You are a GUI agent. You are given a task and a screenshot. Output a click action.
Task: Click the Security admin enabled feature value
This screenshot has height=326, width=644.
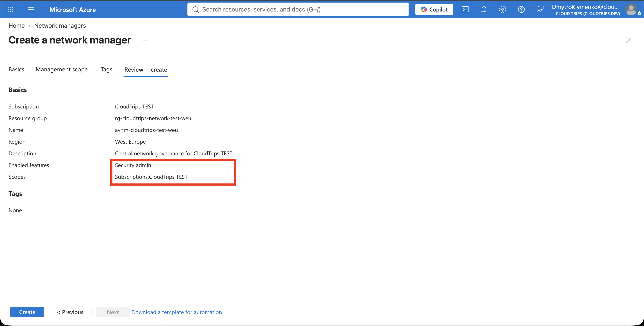(133, 165)
